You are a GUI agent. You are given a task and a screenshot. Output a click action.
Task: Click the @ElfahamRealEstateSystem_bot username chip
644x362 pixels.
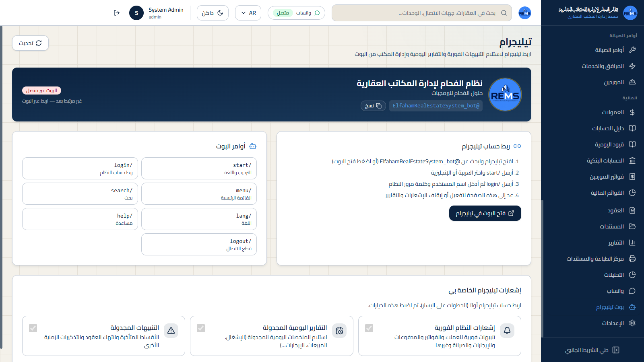[436, 106]
